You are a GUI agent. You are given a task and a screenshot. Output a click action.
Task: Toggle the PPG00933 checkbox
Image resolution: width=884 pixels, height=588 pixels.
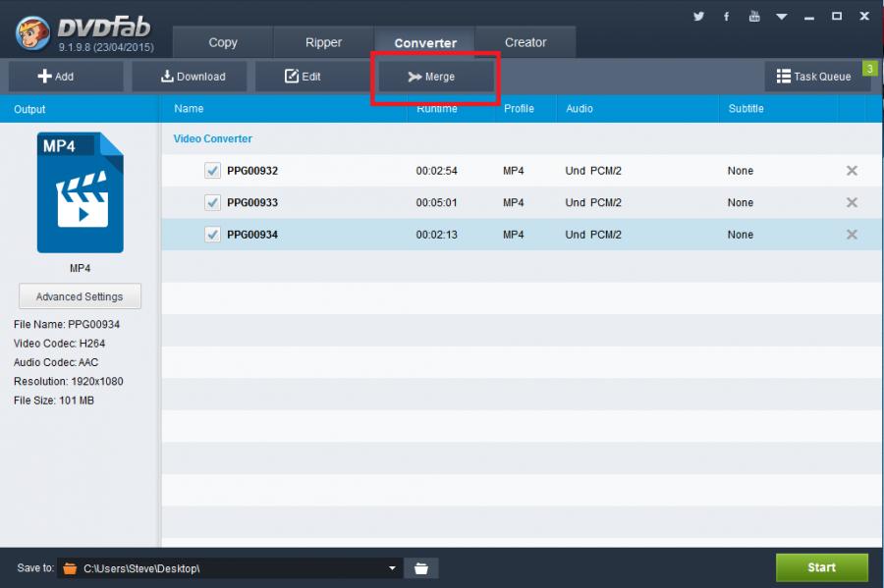pos(212,202)
